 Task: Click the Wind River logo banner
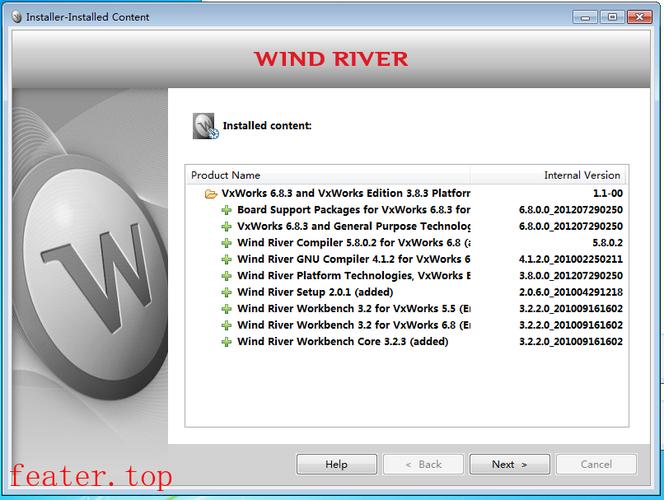331,58
